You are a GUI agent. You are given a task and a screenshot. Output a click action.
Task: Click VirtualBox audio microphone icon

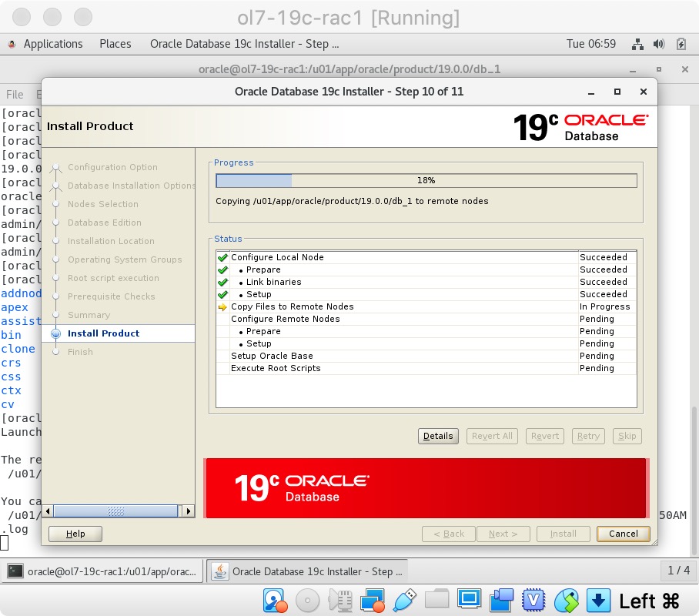[340, 601]
